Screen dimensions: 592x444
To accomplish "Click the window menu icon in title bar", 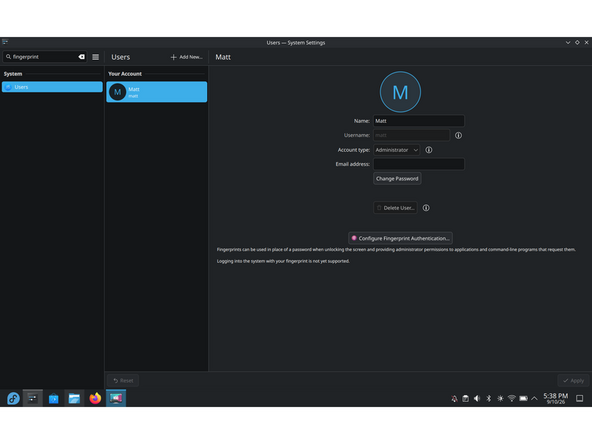I will click(5, 42).
